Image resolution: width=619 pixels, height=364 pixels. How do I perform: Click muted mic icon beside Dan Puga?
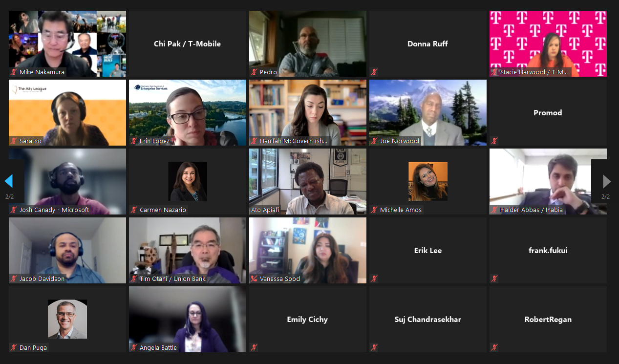[x=14, y=347]
